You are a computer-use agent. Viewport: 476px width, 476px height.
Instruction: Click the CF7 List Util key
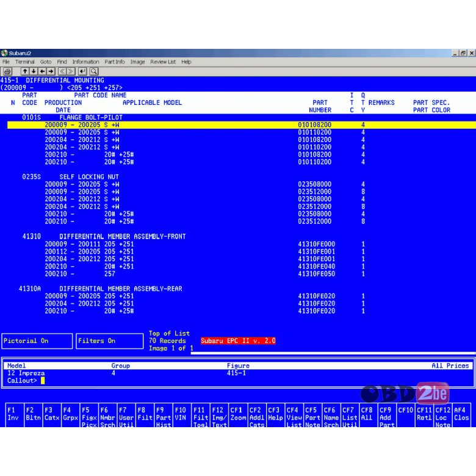[x=350, y=415]
